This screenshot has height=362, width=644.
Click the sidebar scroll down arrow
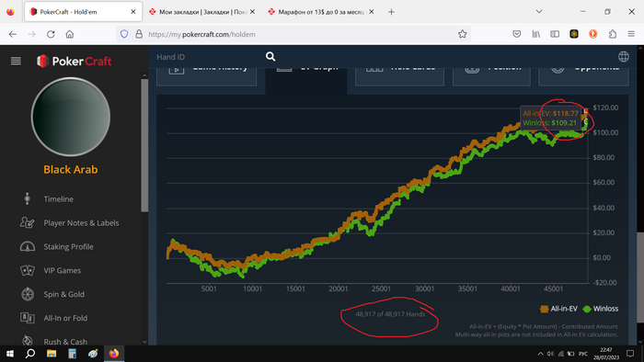point(144,342)
